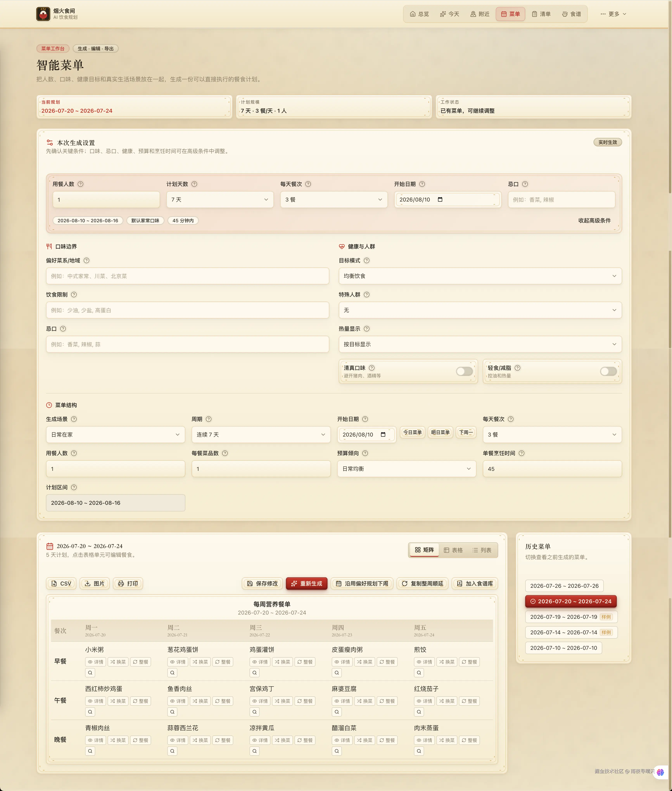This screenshot has height=791, width=672.
Task: Show the help tip for 热量显示
Action: click(366, 329)
